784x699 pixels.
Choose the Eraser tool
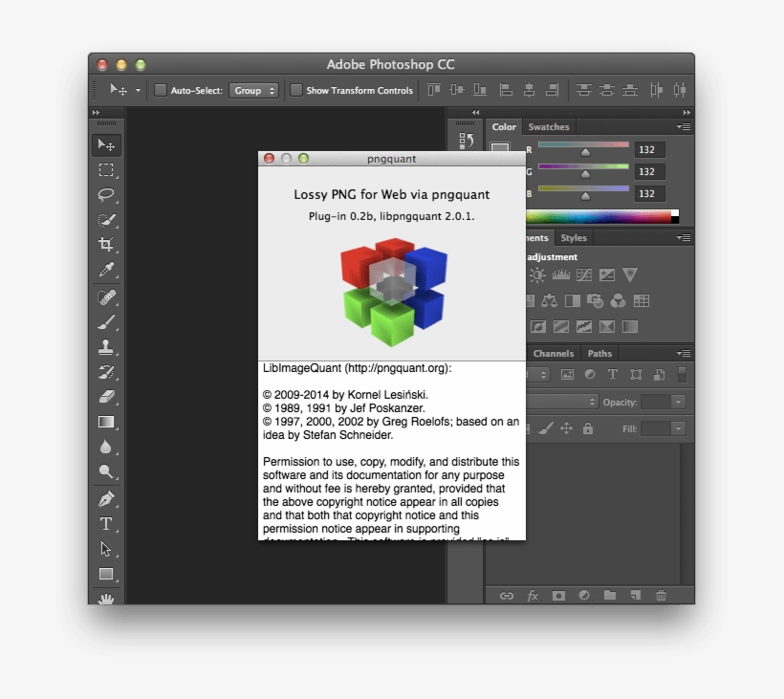(106, 397)
